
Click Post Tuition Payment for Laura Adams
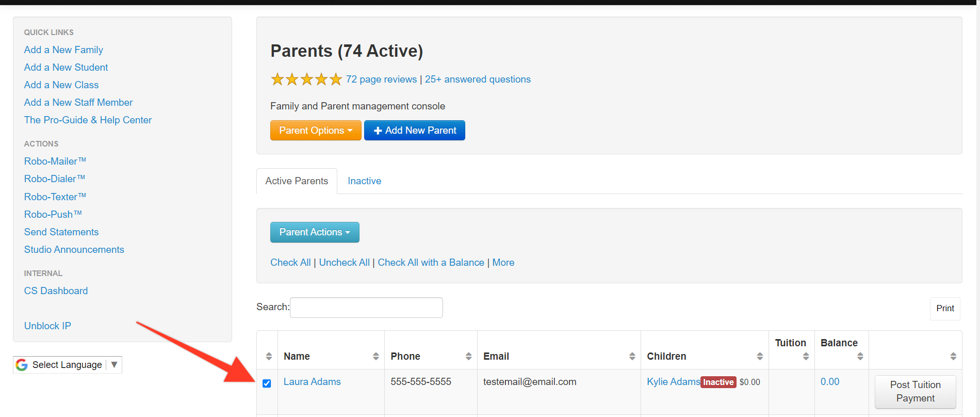click(x=915, y=392)
